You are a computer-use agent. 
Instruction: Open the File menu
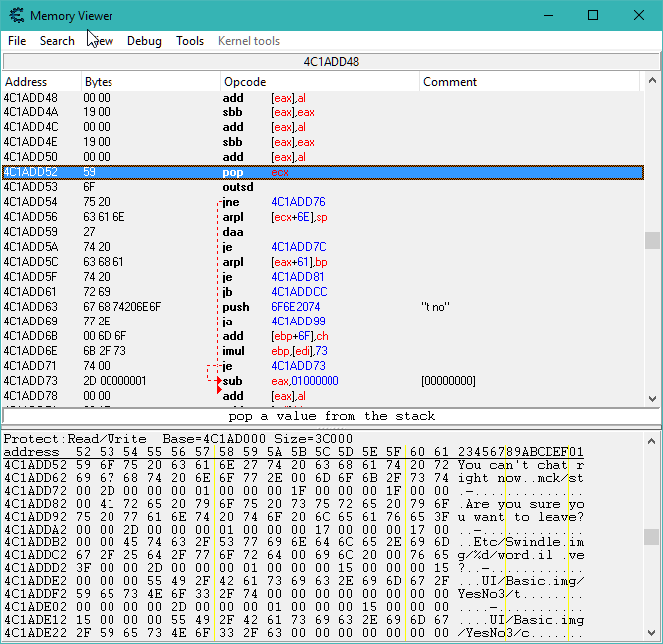(17, 41)
